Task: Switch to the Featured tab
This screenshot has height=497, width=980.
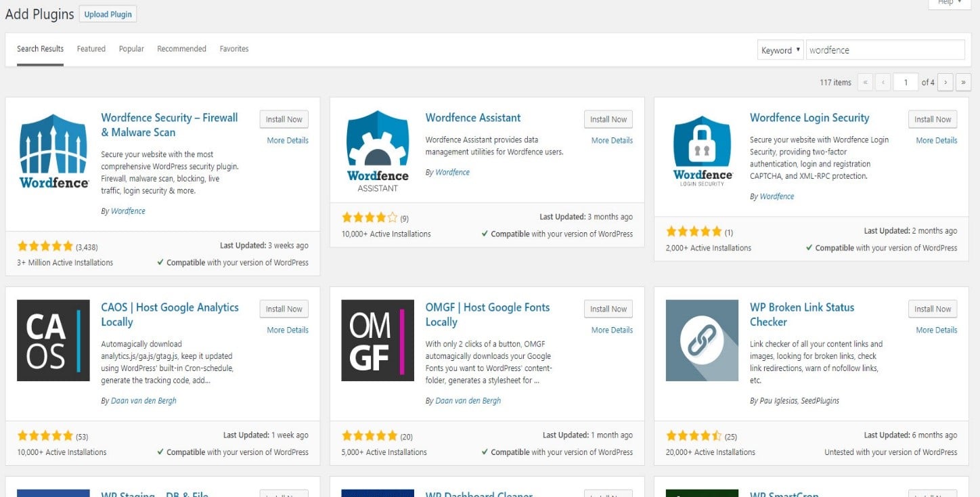Action: pos(91,49)
